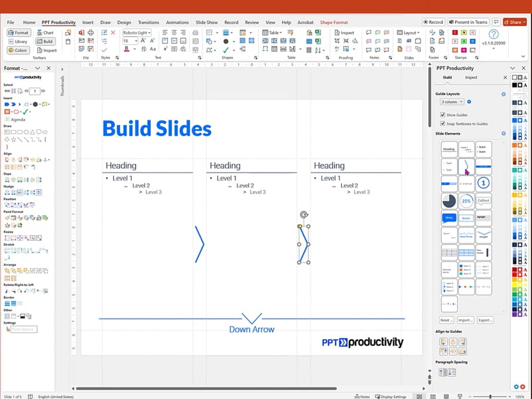The image size is (532, 399).
Task: Open PPT Productivity pane options chevron
Action: [512, 68]
